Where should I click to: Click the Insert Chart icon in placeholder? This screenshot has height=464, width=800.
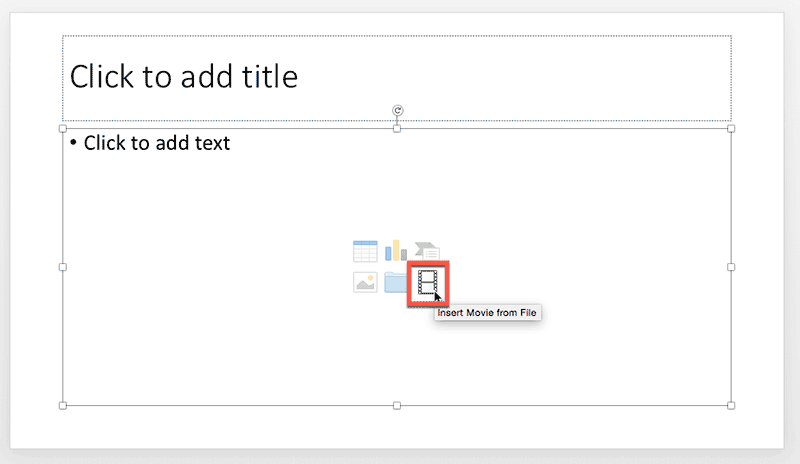point(396,251)
